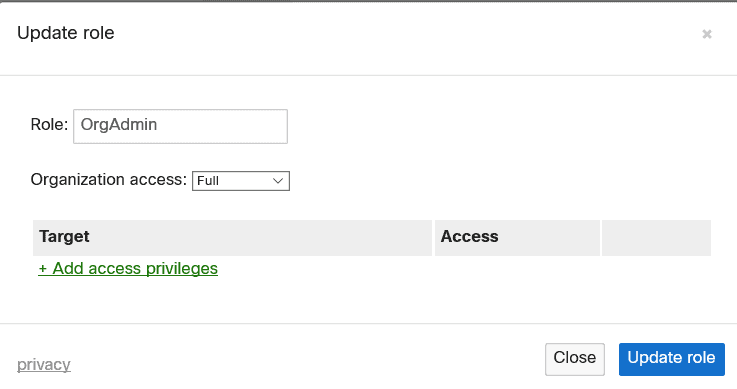
Task: Click the chevron arrow beside Full
Action: click(278, 181)
